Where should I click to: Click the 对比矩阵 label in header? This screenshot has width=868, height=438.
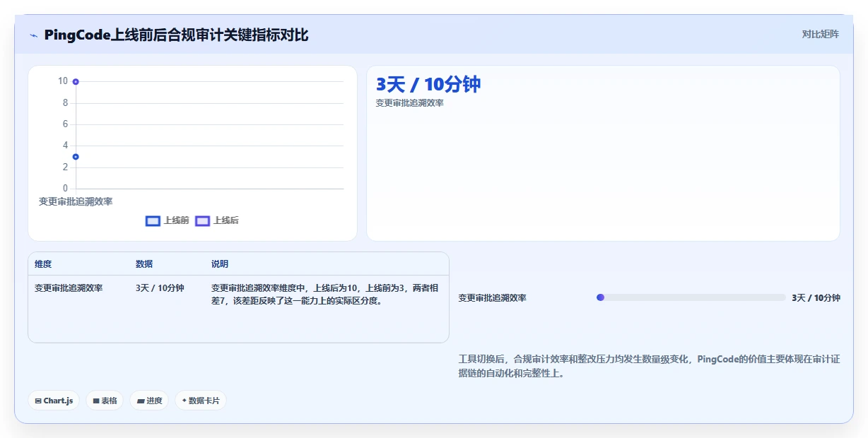pos(820,34)
